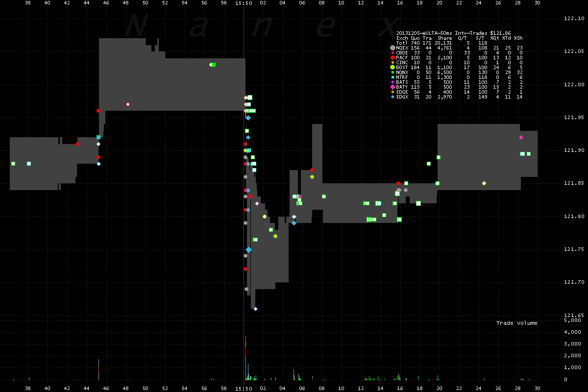Click the 'BATS' exchange name
The height and width of the screenshot is (392, 588).
[402, 82]
